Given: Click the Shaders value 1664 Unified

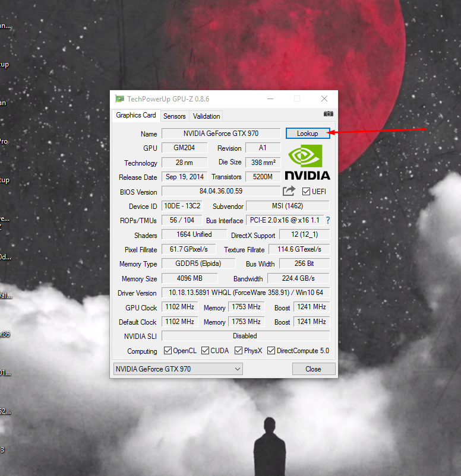Looking at the screenshot, I should coord(194,234).
